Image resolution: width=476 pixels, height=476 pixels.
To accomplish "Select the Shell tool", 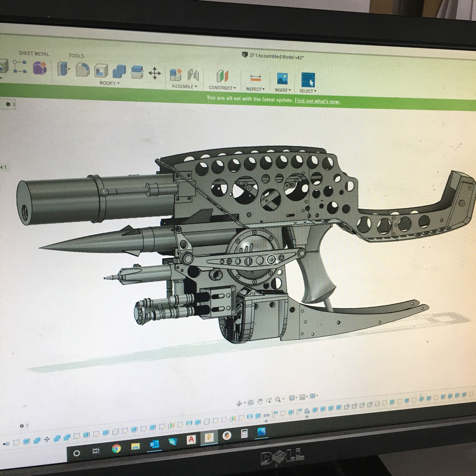I will (101, 70).
